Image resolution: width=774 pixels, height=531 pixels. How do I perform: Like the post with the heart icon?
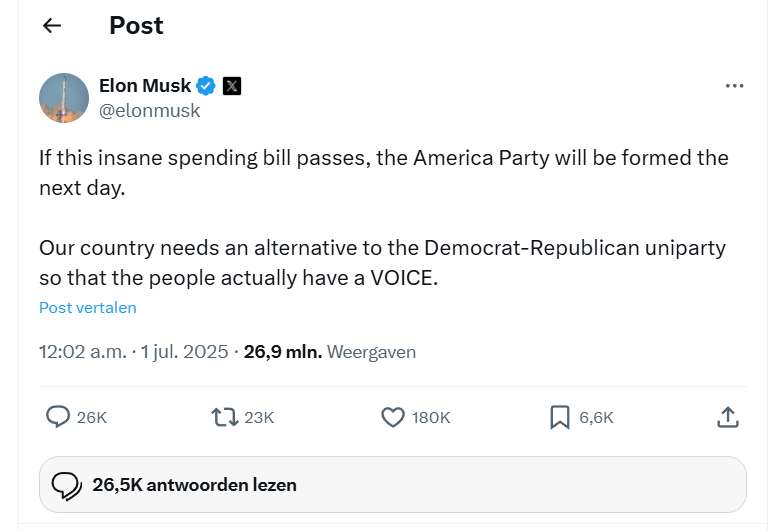point(394,417)
